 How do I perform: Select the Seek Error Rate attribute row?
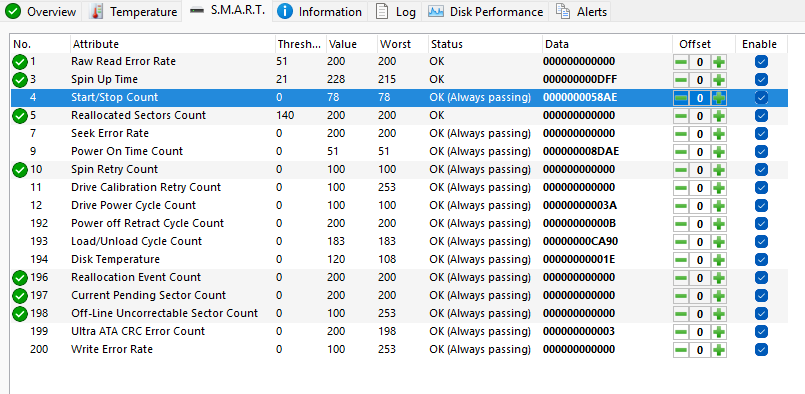pyautogui.click(x=399, y=134)
